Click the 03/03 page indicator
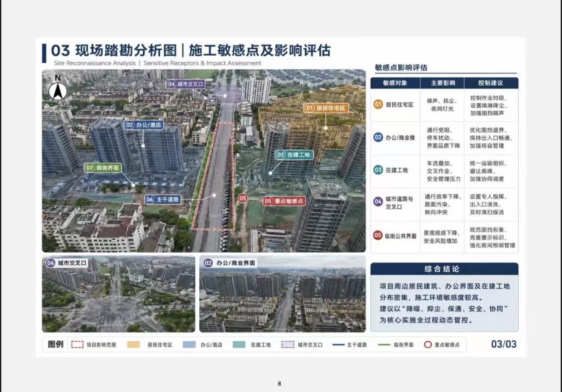Screen dimensions: 562x392 point(504,344)
